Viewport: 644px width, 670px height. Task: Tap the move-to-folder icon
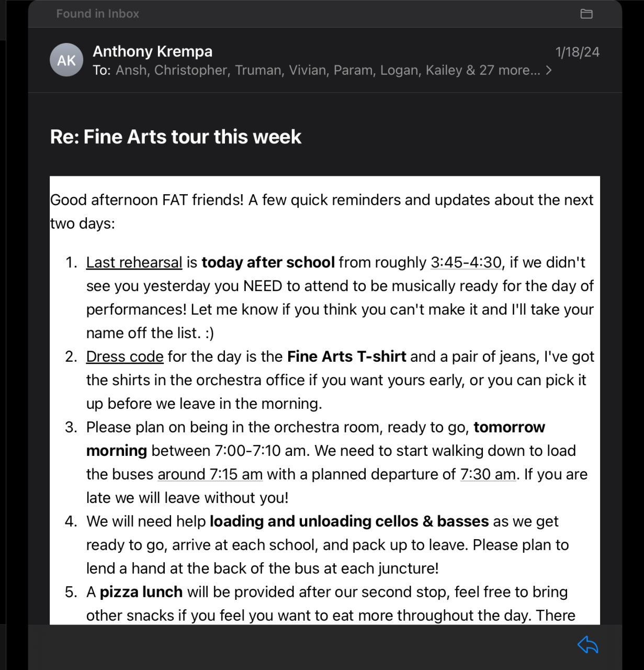(x=586, y=14)
